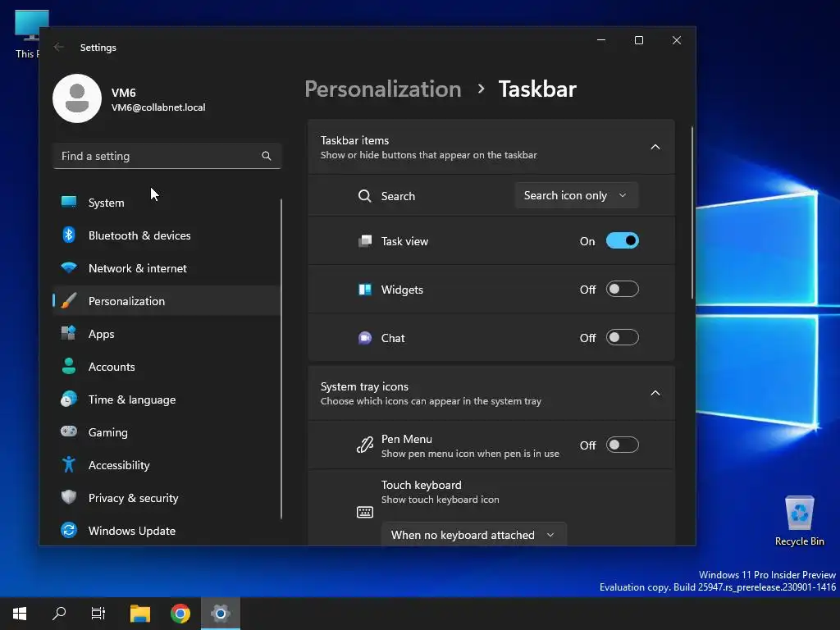The width and height of the screenshot is (840, 630).
Task: Click the Touch keyboard row icon
Action: click(x=365, y=512)
